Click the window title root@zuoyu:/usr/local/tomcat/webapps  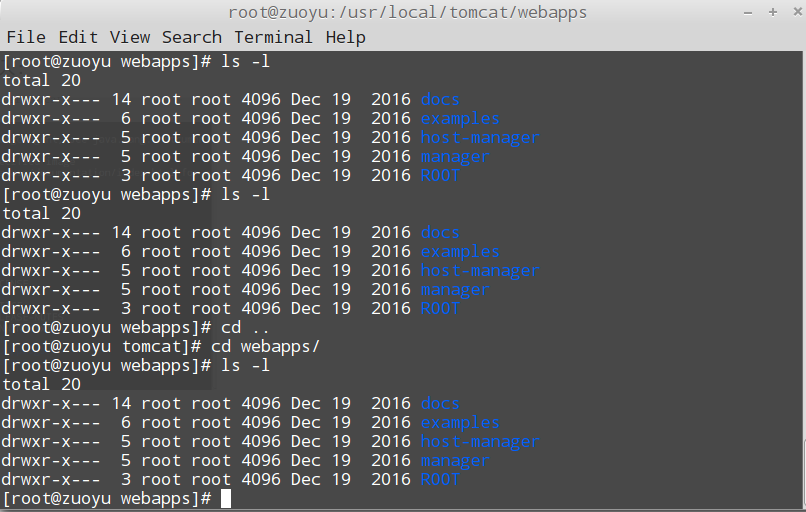tap(407, 12)
